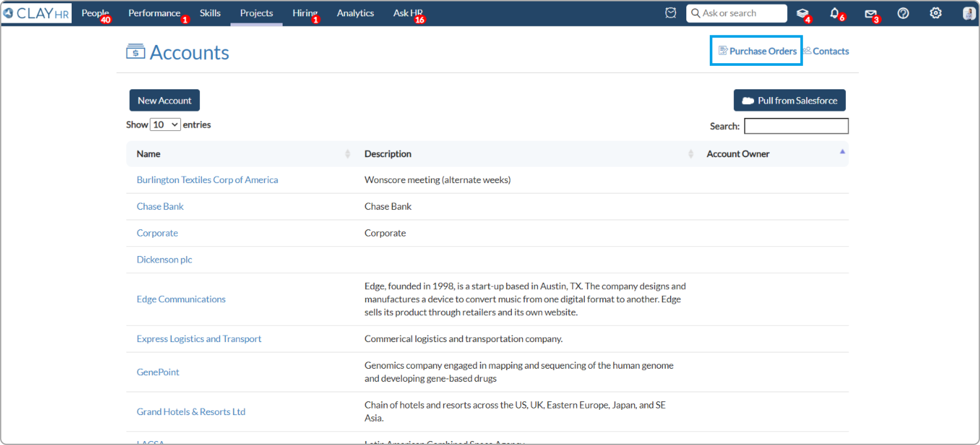The image size is (980, 445).
Task: Click the 'Chain of hotels and resorts' description
Action: [x=515, y=412]
